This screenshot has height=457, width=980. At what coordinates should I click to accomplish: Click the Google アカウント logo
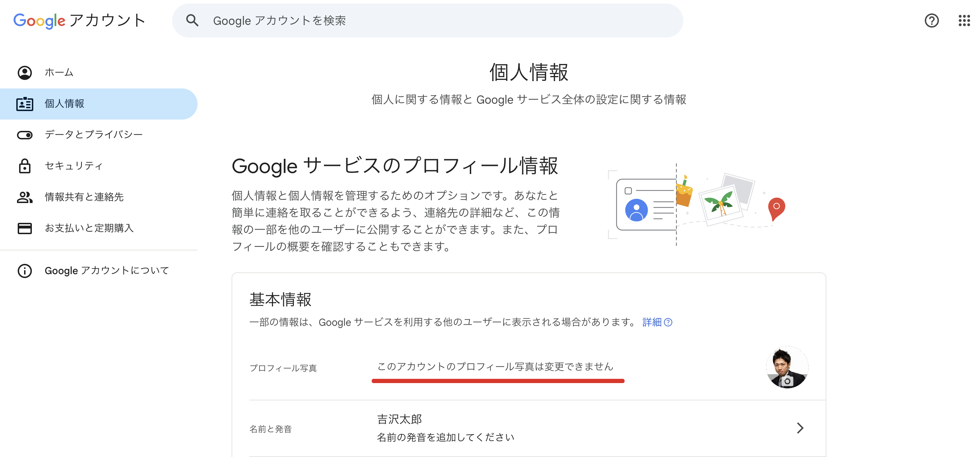(79, 21)
